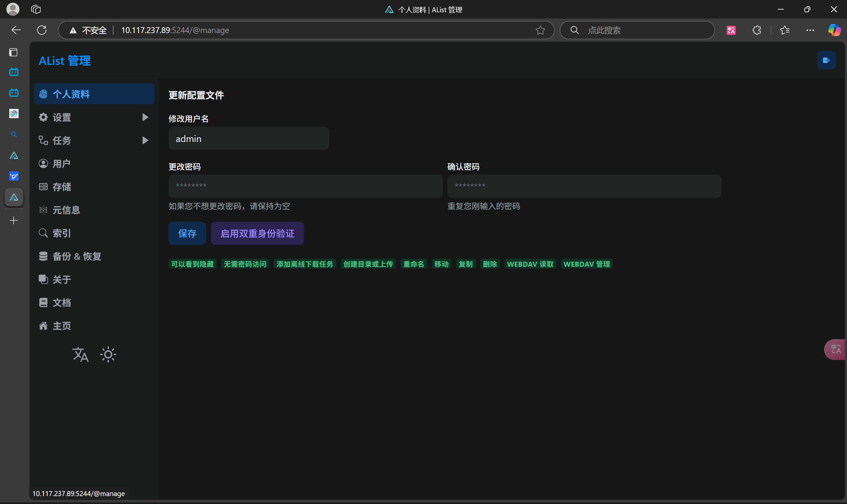Click 启用双重身份验证 button

(x=258, y=233)
